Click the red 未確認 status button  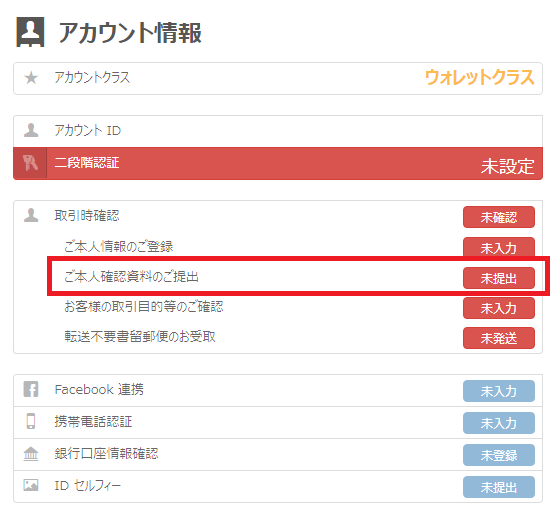click(499, 217)
